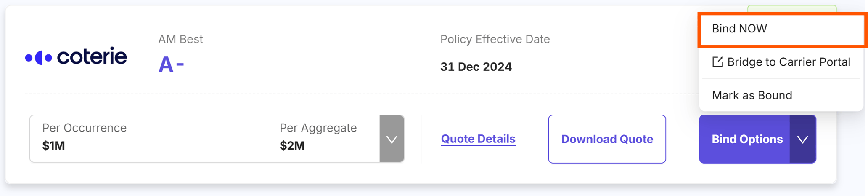This screenshot has height=196, width=868.
Task: Select the A- AM Best rating
Action: 171,65
